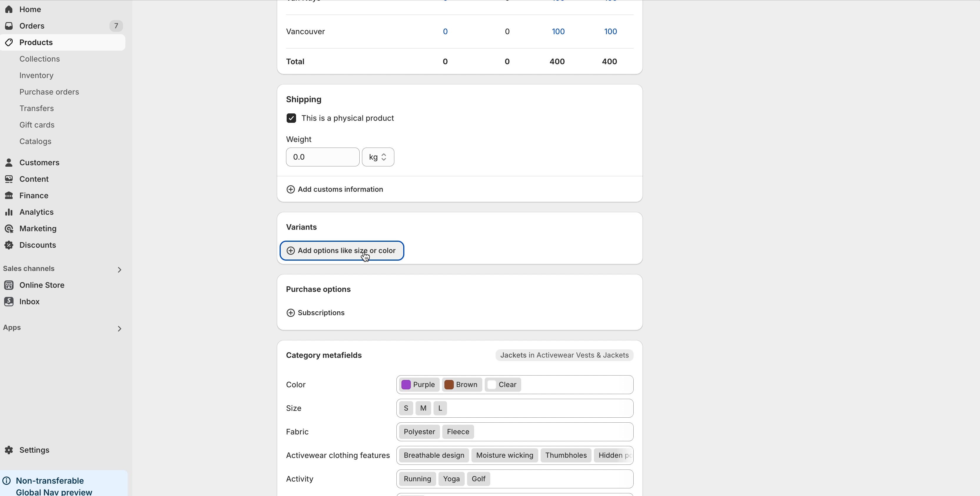Go to the Inventory submenu item
The height and width of the screenshot is (496, 980).
(36, 75)
